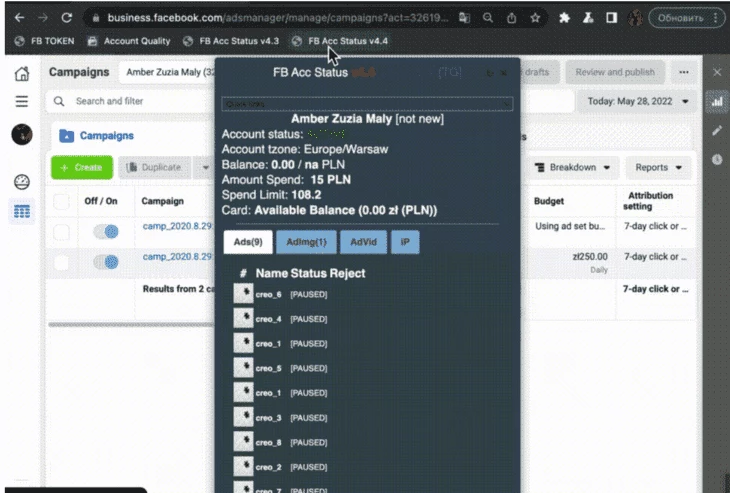This screenshot has height=493, width=730.
Task: Reload the page with the refresh icon
Action: 67,18
